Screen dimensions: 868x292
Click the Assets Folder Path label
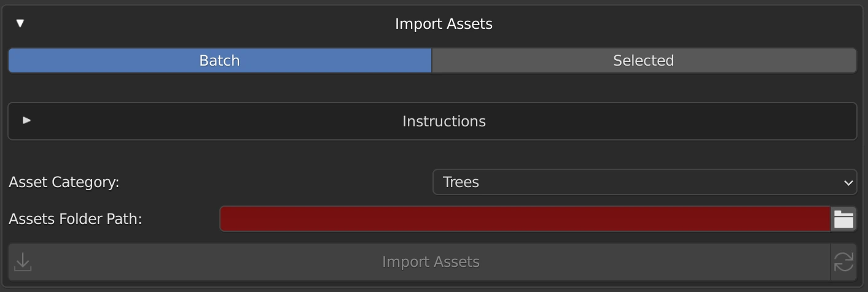coord(75,219)
